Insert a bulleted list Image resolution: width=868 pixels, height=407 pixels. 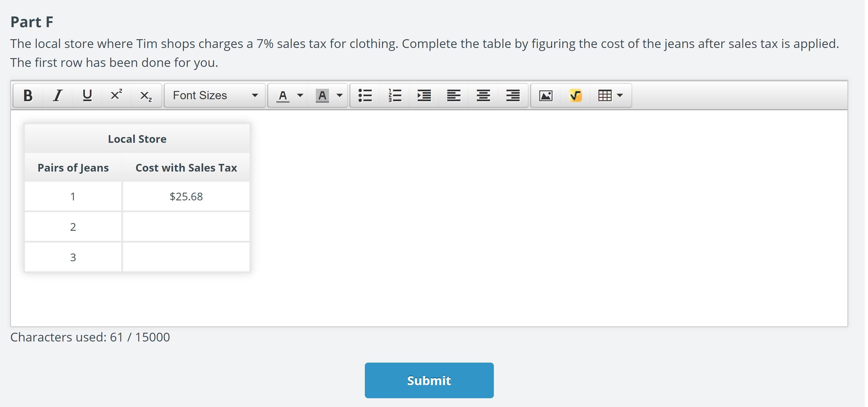[x=365, y=95]
